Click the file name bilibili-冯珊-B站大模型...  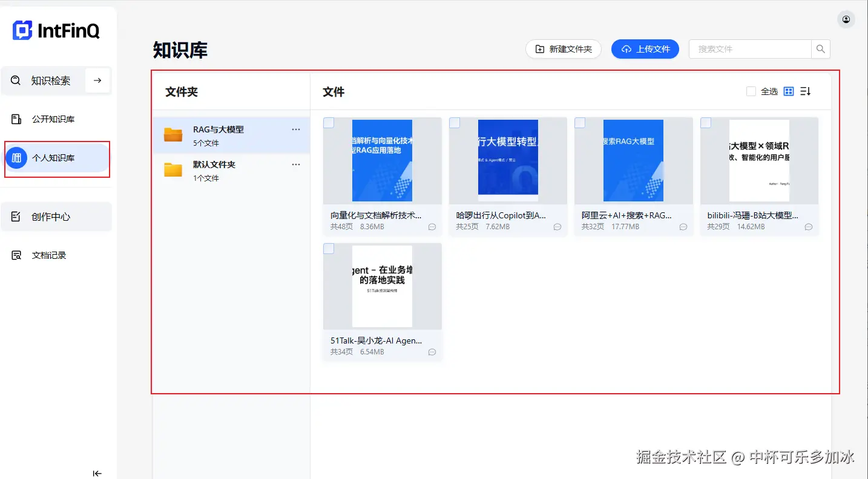pos(752,215)
